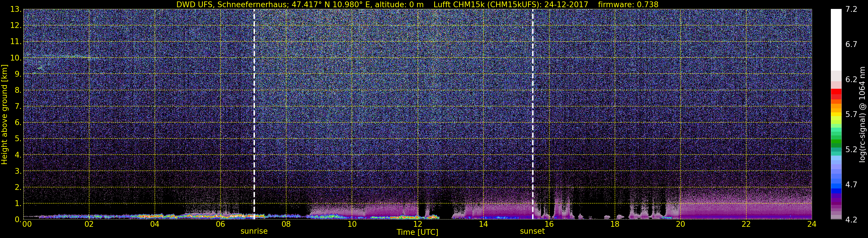
Task: Click the time axis tick label '20'
Action: tap(680, 224)
